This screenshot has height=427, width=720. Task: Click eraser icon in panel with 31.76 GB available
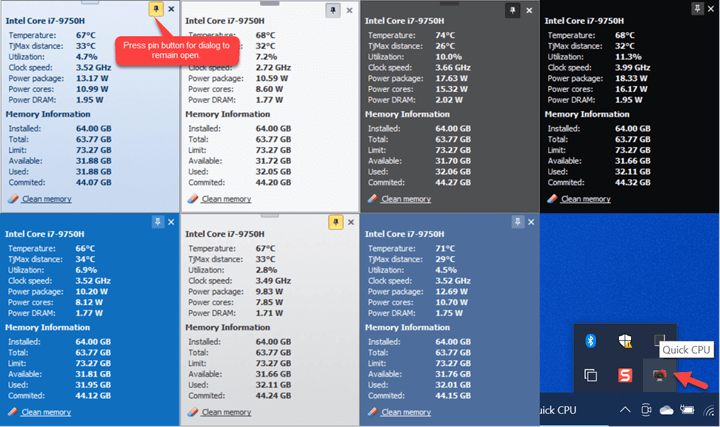click(x=372, y=411)
